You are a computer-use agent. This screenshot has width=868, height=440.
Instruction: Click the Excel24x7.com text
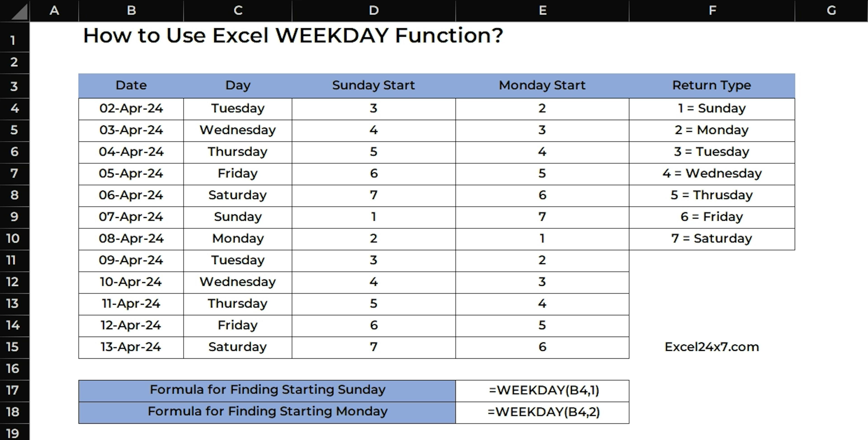pyautogui.click(x=712, y=347)
